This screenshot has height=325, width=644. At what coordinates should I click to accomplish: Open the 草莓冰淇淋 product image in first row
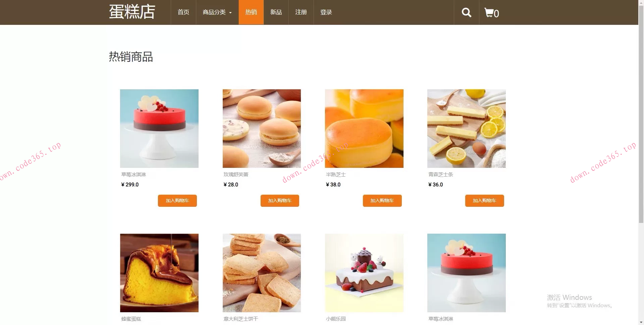[159, 129]
